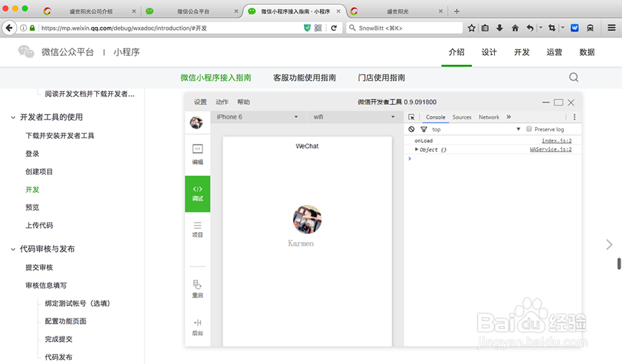Go to browser home icon
Screen dimensions: 622x364
pyautogui.click(x=515, y=28)
